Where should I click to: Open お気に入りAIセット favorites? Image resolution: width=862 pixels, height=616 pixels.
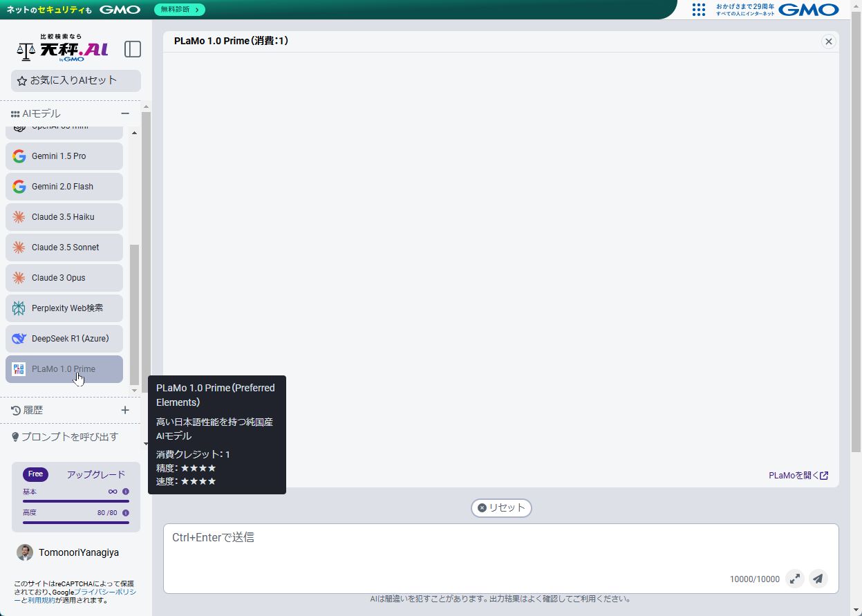click(x=75, y=80)
